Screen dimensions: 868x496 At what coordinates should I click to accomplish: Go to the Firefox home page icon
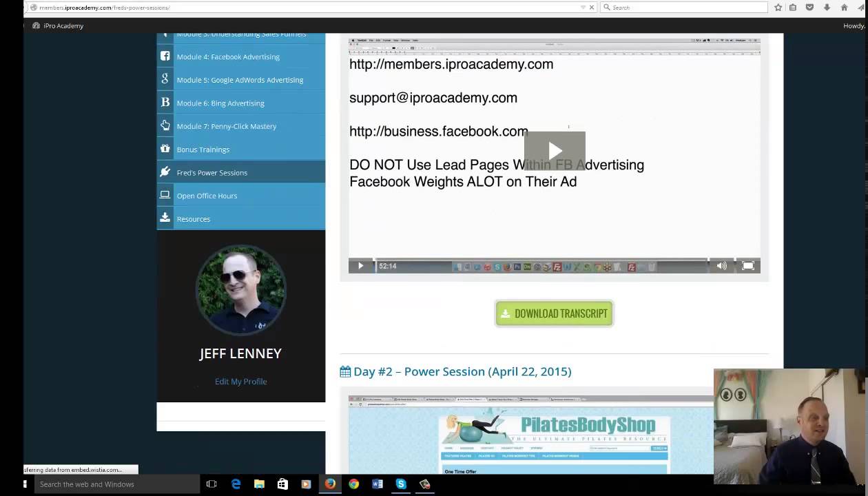(844, 8)
